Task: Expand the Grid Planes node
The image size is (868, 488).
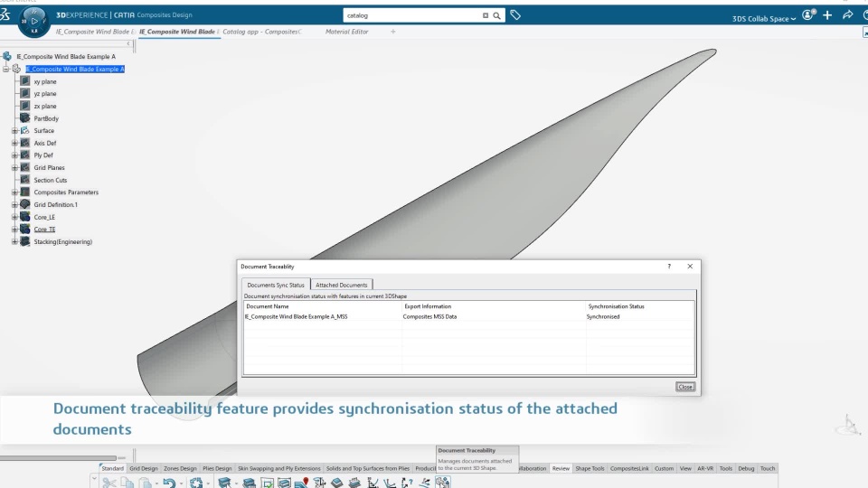Action: point(15,168)
